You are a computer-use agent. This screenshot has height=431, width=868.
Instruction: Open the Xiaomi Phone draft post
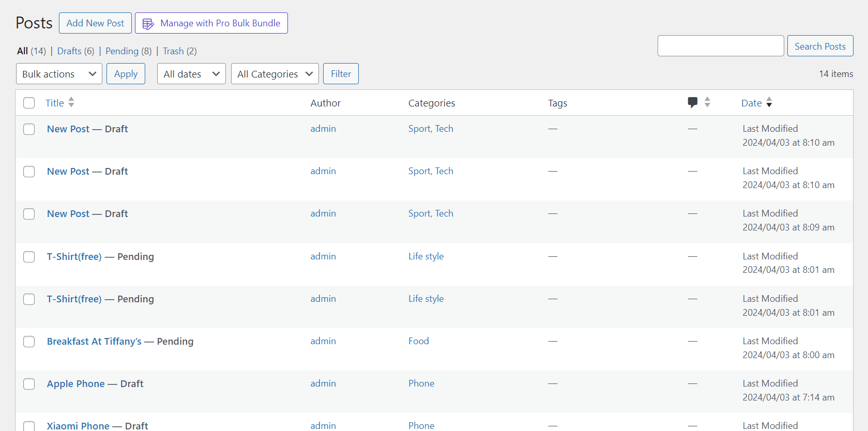coord(78,426)
